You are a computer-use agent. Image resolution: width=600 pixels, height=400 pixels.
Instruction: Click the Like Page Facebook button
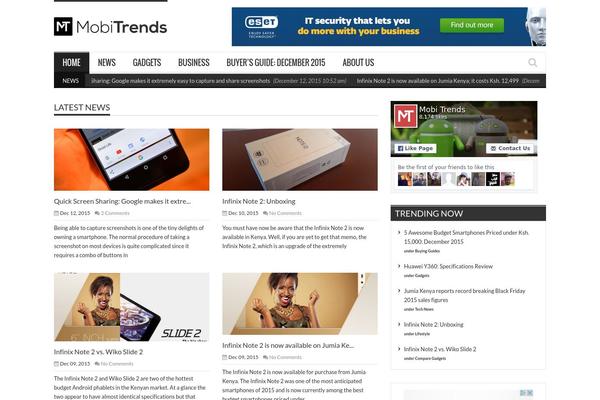tap(415, 148)
